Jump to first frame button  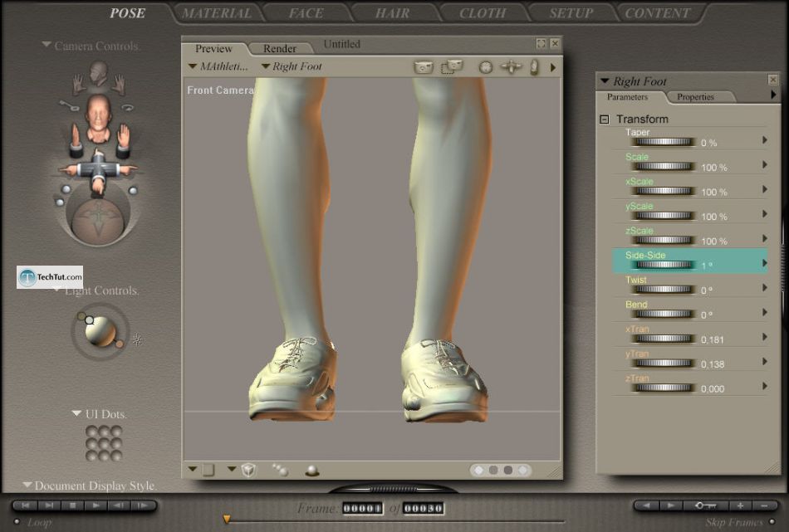click(26, 505)
